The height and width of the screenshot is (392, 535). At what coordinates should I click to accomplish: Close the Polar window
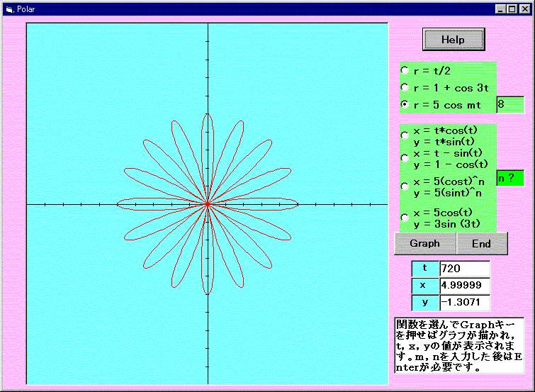pyautogui.click(x=524, y=9)
